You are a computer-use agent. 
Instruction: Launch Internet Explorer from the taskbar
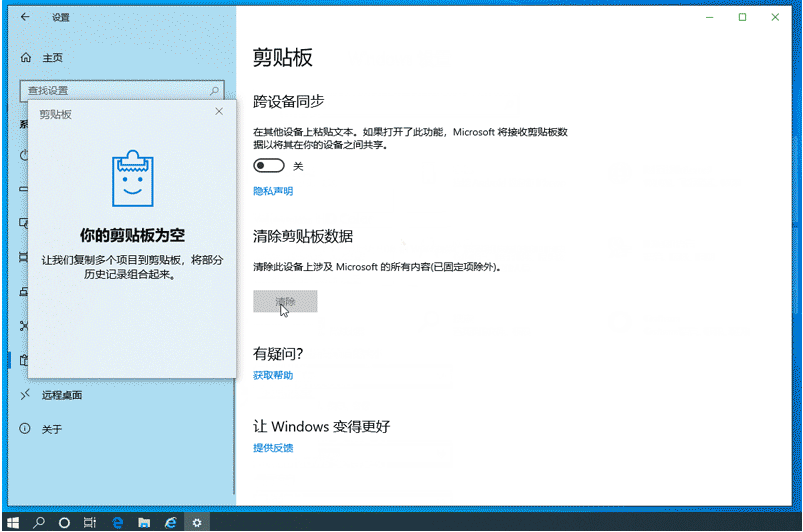tap(171, 522)
